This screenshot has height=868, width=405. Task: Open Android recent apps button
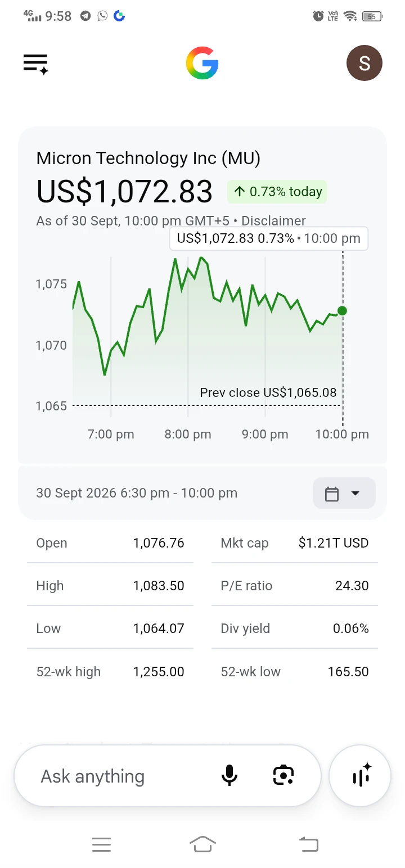pos(101,844)
